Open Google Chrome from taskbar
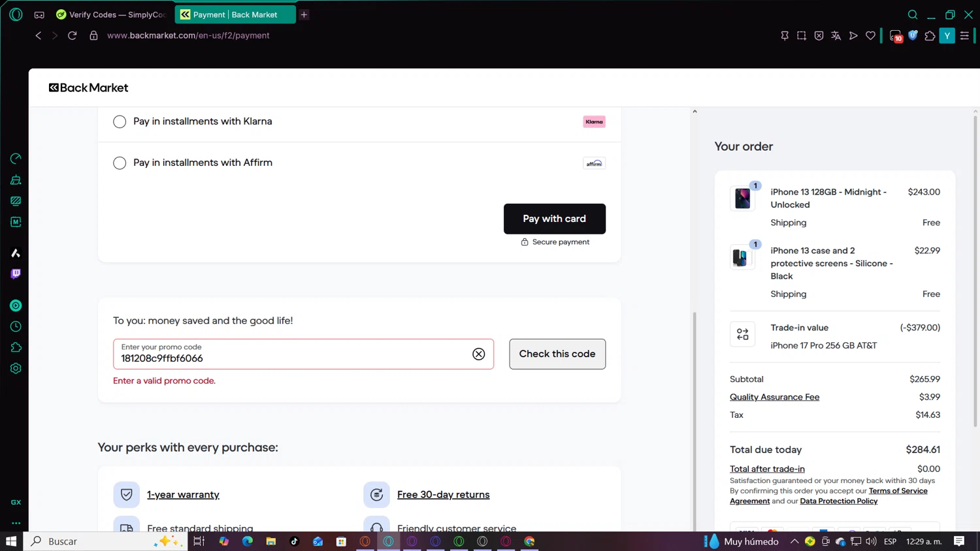Screen dimensions: 980x551 pyautogui.click(x=530, y=541)
